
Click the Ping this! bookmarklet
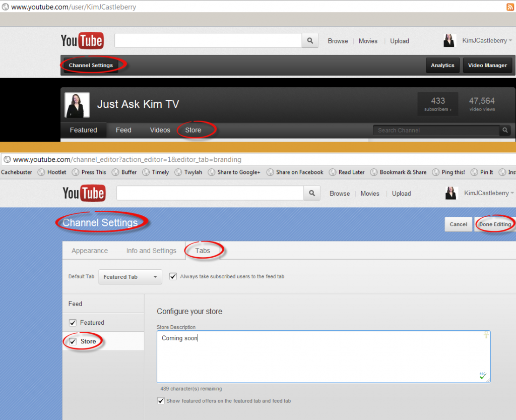448,172
